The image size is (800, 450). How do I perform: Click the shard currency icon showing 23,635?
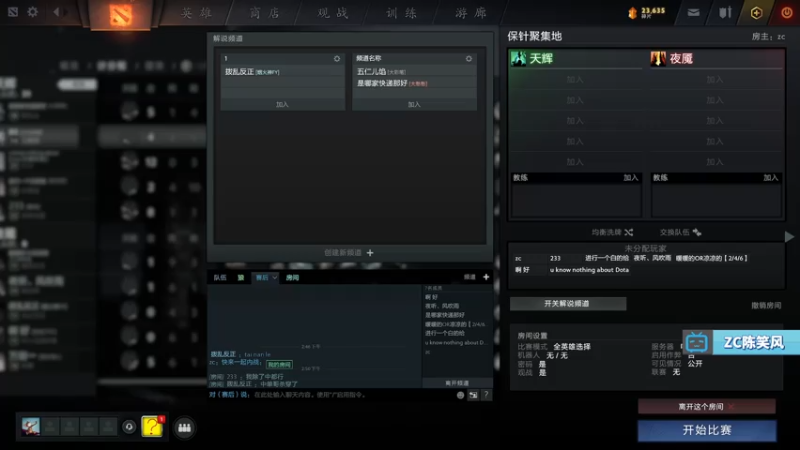(x=633, y=13)
